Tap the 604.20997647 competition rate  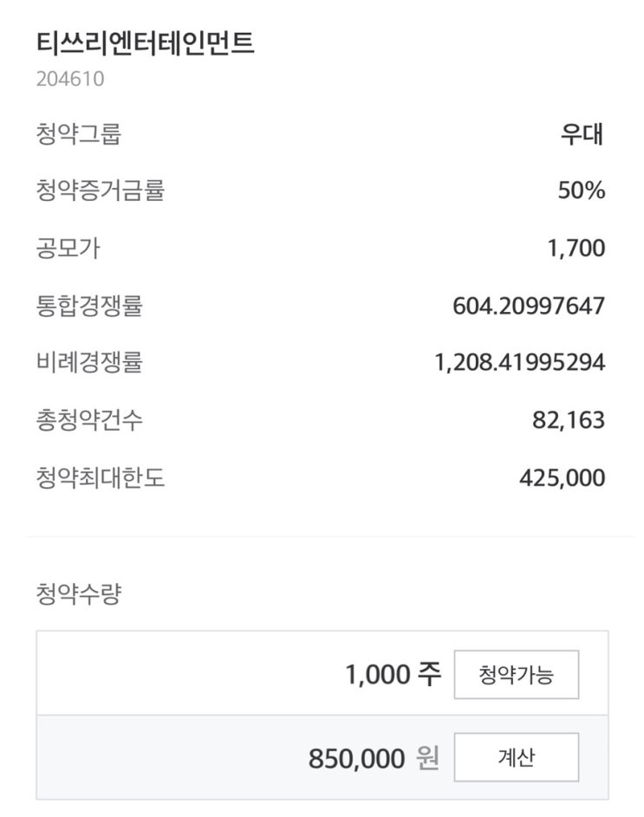point(529,305)
